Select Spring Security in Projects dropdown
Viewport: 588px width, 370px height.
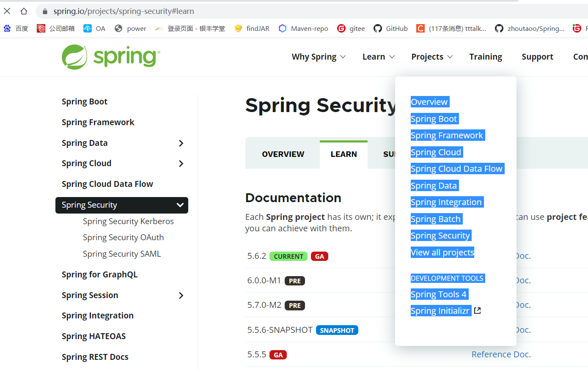click(441, 236)
